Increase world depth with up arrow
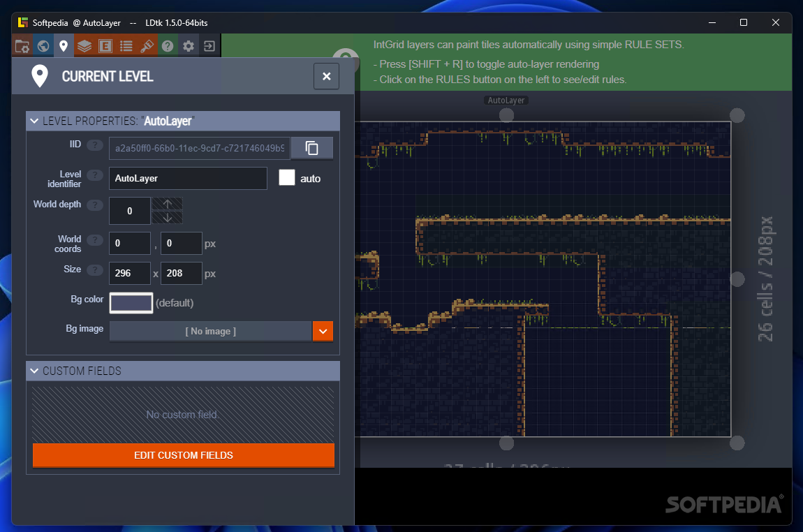 pos(168,204)
